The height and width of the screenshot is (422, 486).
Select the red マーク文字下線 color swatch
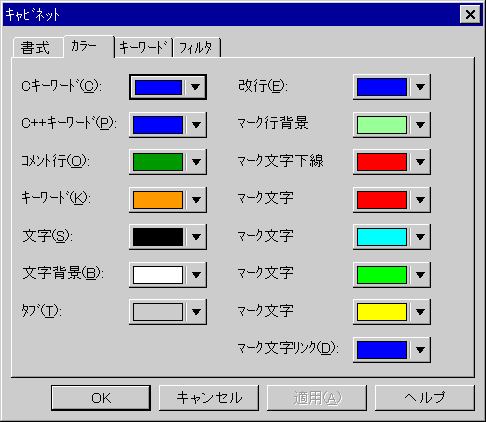[x=382, y=162]
